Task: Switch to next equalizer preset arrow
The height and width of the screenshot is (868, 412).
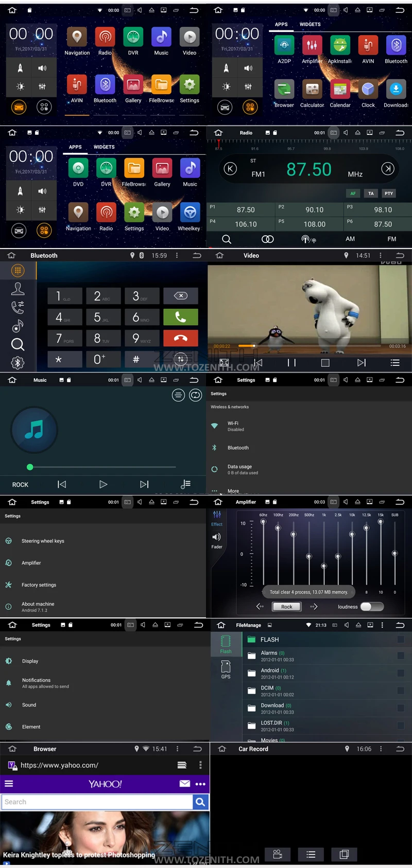Action: [x=313, y=607]
